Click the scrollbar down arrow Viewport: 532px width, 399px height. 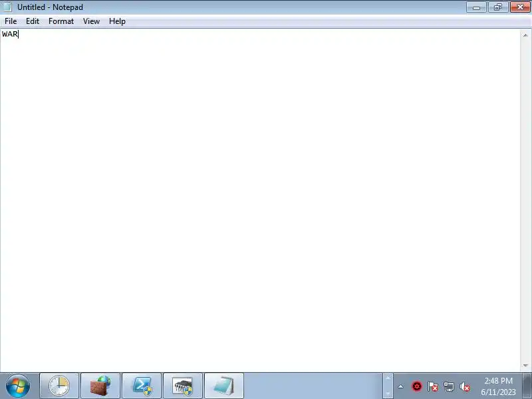pos(525,365)
